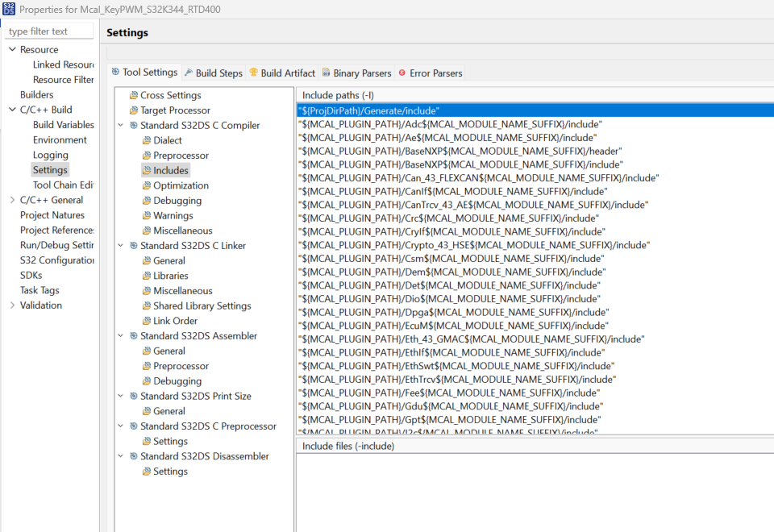The height and width of the screenshot is (532, 774).
Task: Select the Gpt module include path
Action: click(535, 419)
